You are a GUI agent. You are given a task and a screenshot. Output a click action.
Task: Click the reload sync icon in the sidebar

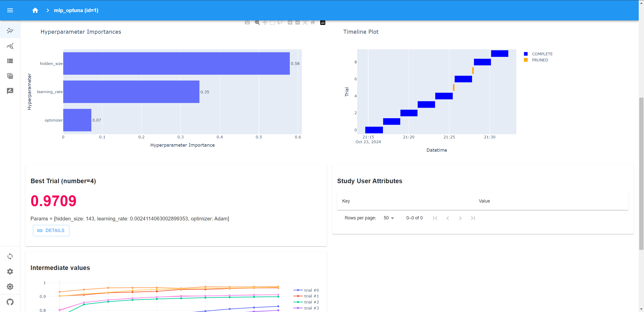click(10, 256)
